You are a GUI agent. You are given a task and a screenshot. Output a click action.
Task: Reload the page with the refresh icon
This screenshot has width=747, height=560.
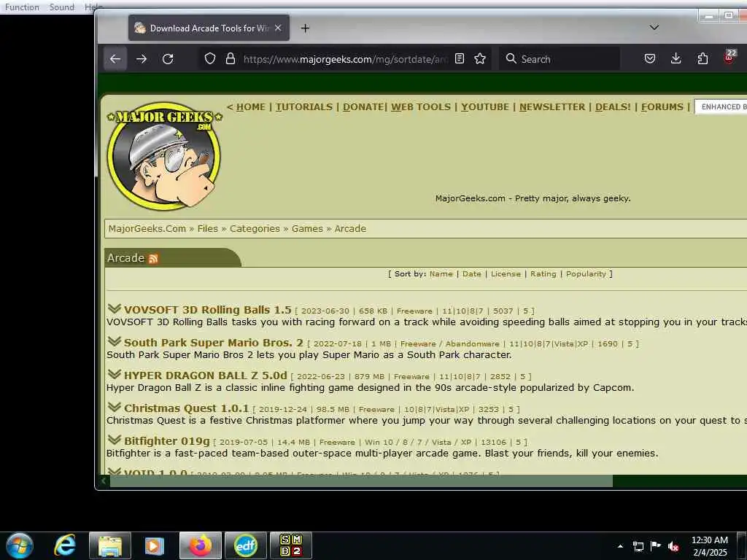168,59
